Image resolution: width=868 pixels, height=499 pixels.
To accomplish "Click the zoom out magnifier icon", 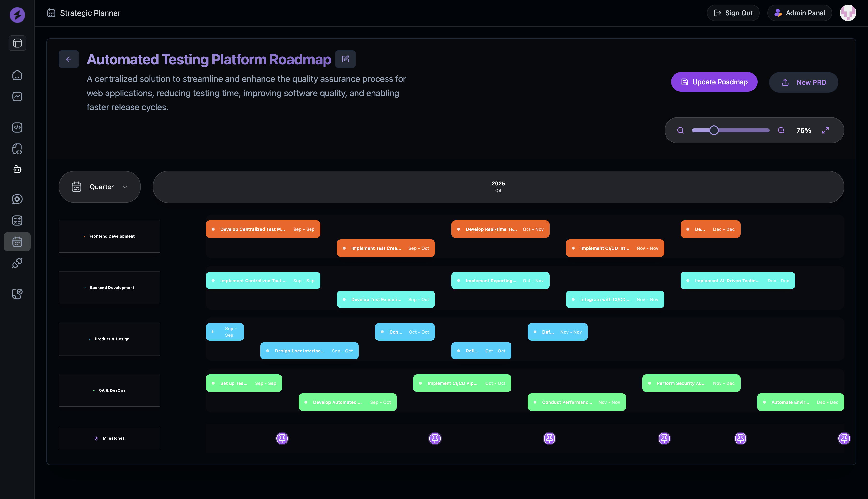I will point(680,130).
